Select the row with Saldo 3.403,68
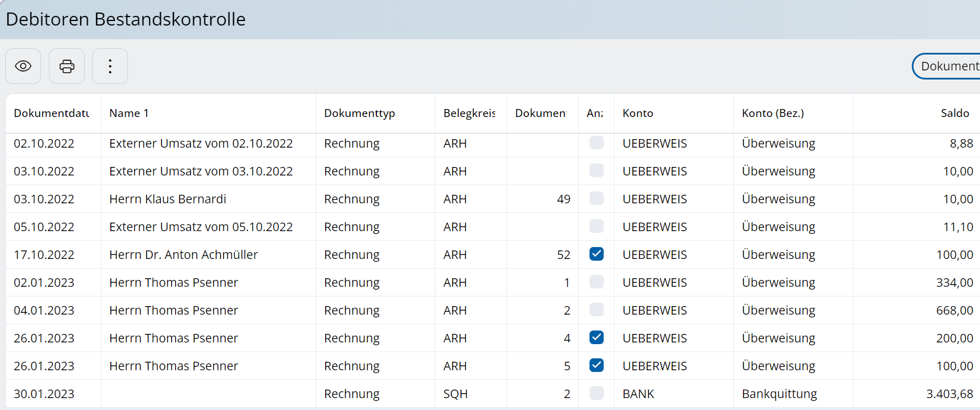 [x=949, y=394]
